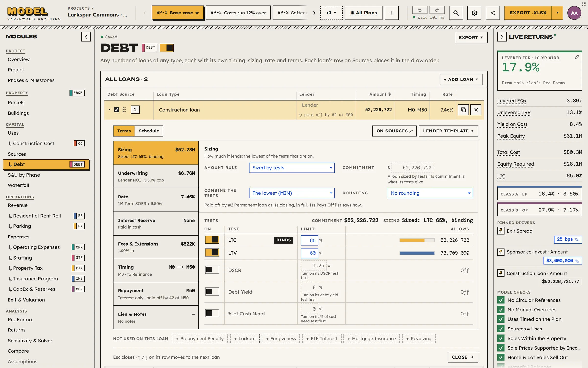Toggle the Debt module switch
The height and width of the screenshot is (368, 588).
point(167,48)
